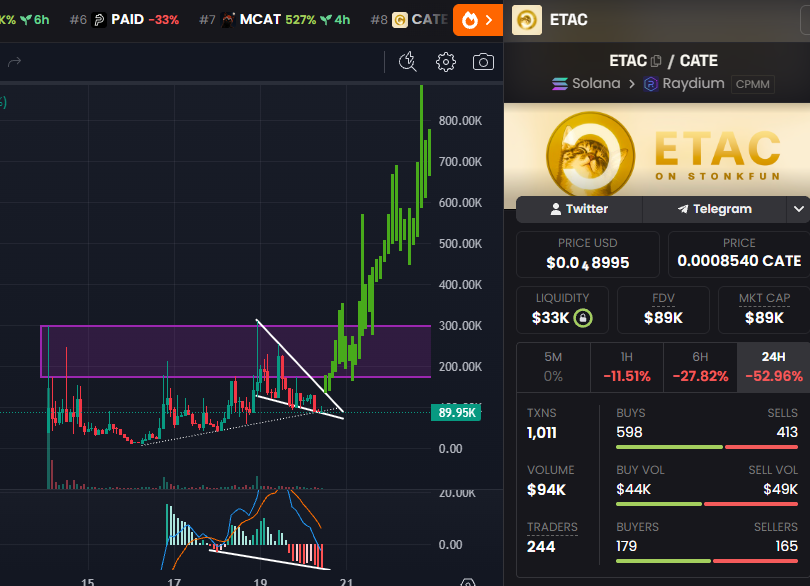Click the MCAT token icon in ticker
Image resolution: width=810 pixels, height=586 pixels.
point(228,20)
